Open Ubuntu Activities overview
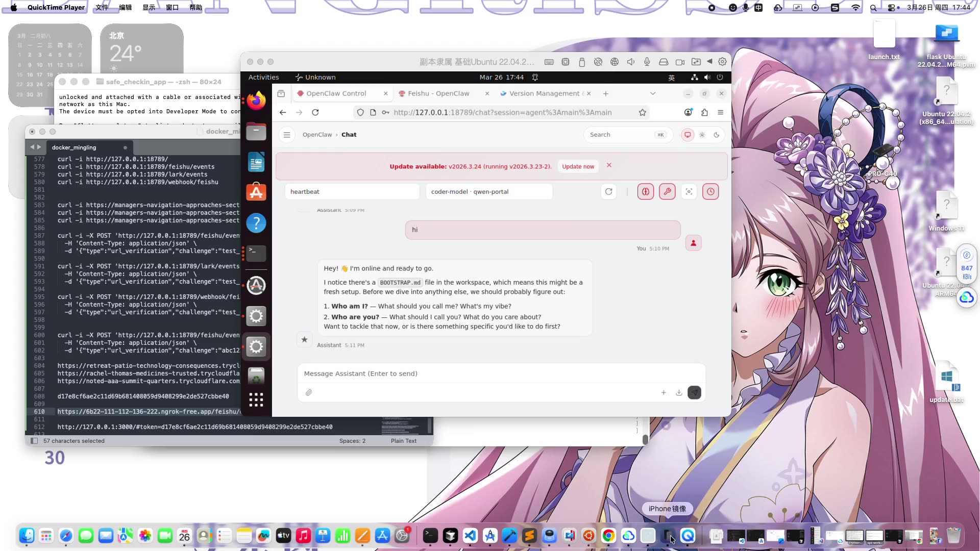This screenshot has height=551, width=980. tap(263, 77)
